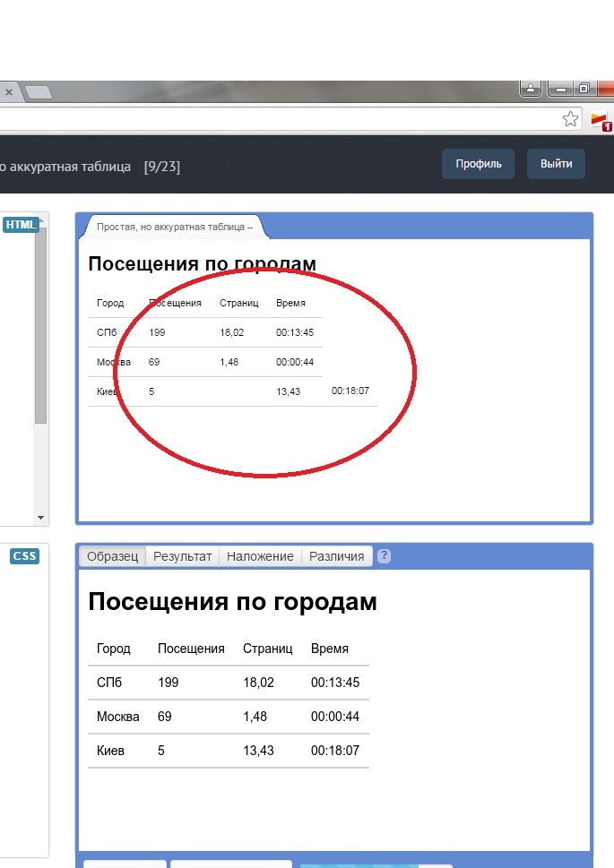Open the Chrome user profile icon
The height and width of the screenshot is (868, 614).
tap(531, 89)
